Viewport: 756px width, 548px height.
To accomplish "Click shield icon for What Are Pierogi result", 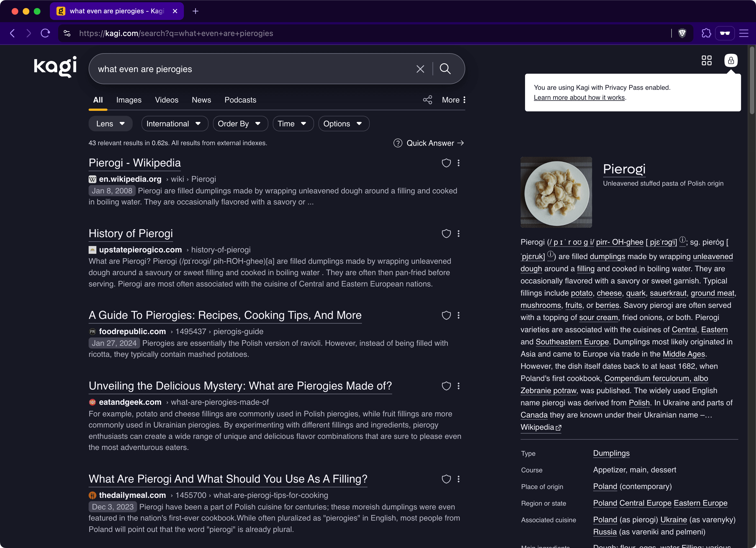I will point(446,479).
